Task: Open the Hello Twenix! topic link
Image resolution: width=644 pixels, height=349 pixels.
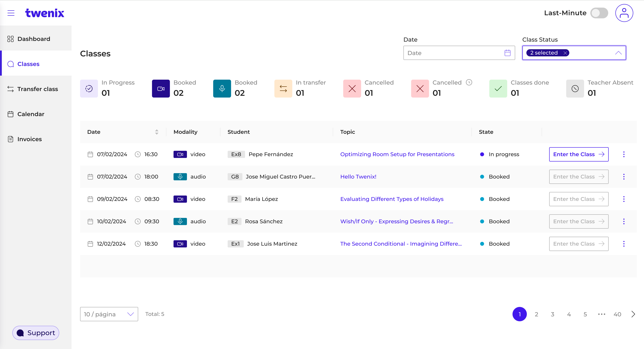Action: click(358, 177)
